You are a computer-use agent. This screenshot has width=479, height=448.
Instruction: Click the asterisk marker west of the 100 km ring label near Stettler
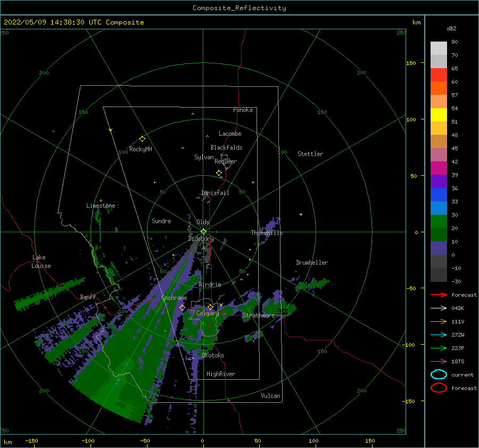coord(253,183)
